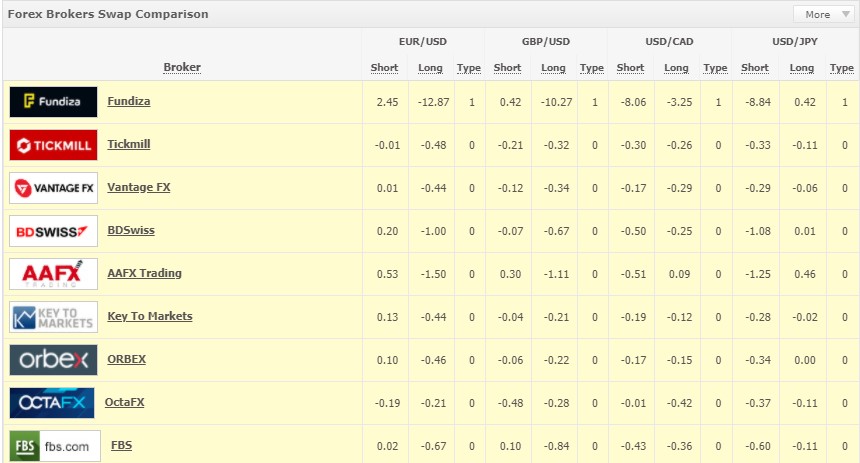Image resolution: width=860 pixels, height=463 pixels.
Task: Open the BDSwiss broker link
Action: pyautogui.click(x=131, y=230)
